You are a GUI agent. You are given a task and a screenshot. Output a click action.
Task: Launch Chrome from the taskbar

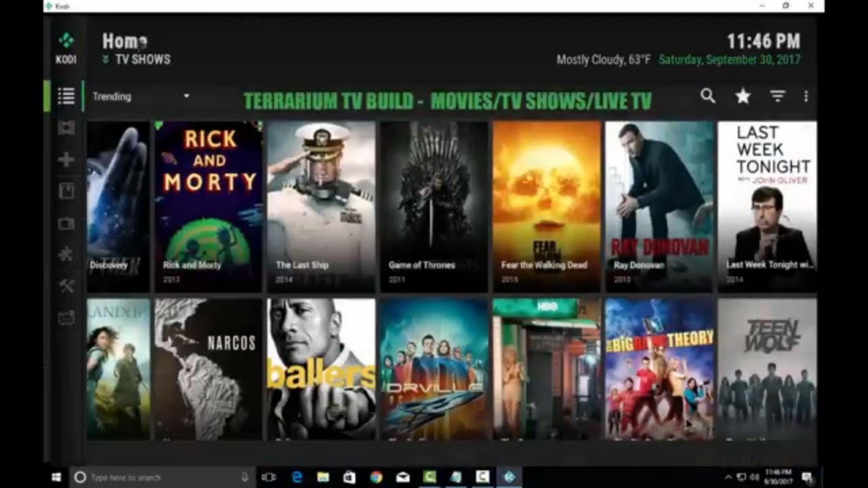click(x=376, y=477)
